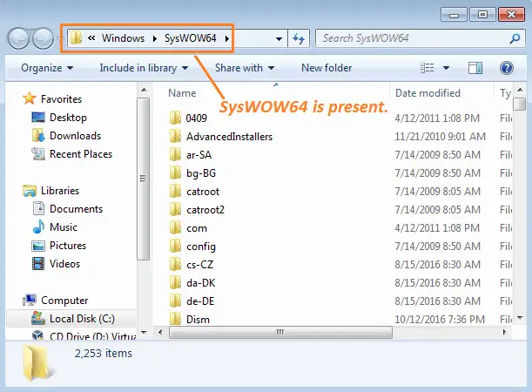Open Help via blue question mark
This screenshot has height=392, width=532.
tap(506, 68)
